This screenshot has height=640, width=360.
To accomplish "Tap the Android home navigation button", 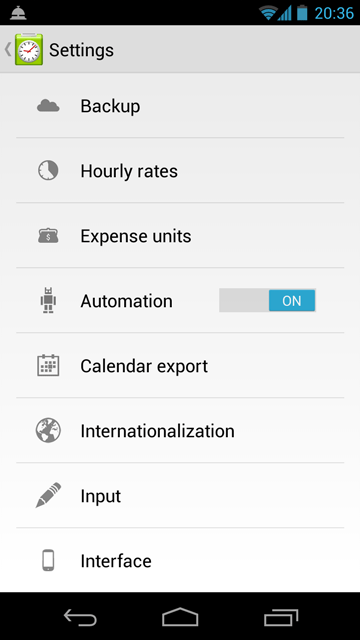I will 180,617.
